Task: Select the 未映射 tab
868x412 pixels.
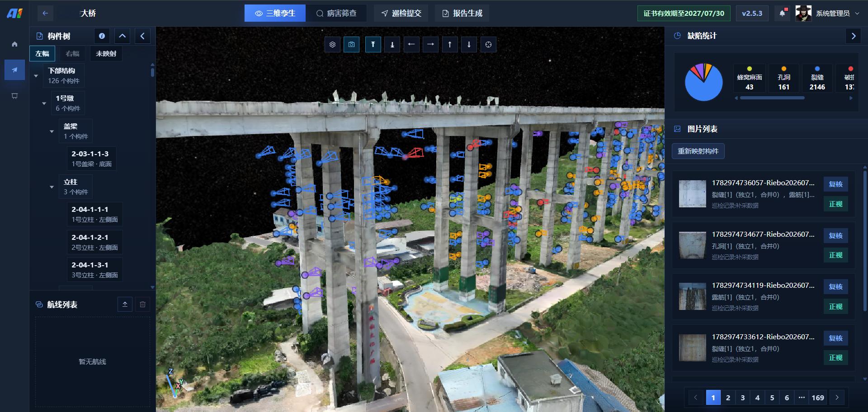Action: [106, 54]
